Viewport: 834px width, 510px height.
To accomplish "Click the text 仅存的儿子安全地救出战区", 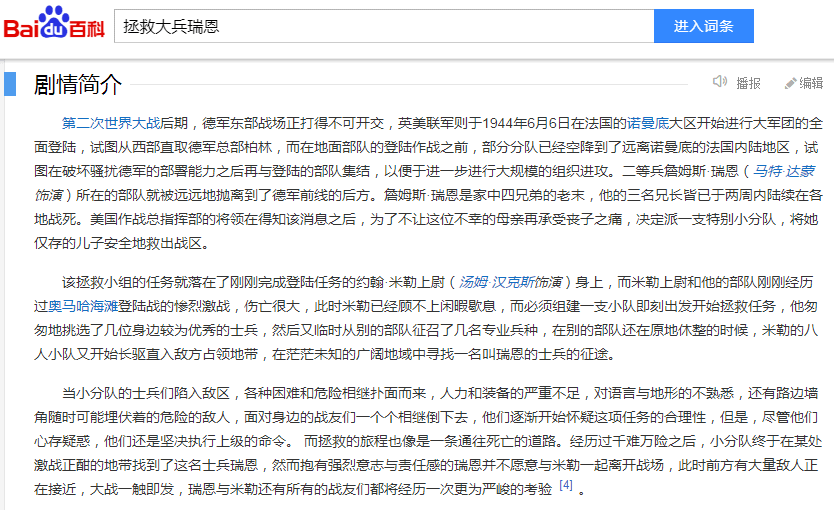I will point(118,244).
